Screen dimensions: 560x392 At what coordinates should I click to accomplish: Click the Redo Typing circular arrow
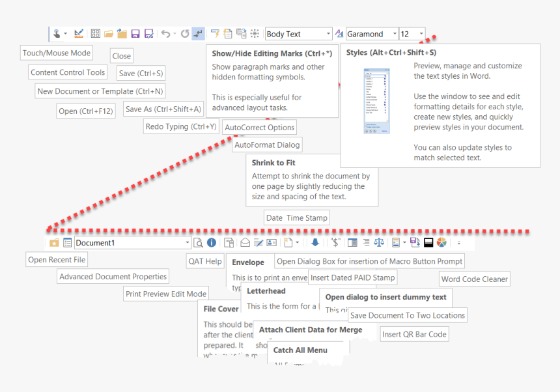coord(185,34)
